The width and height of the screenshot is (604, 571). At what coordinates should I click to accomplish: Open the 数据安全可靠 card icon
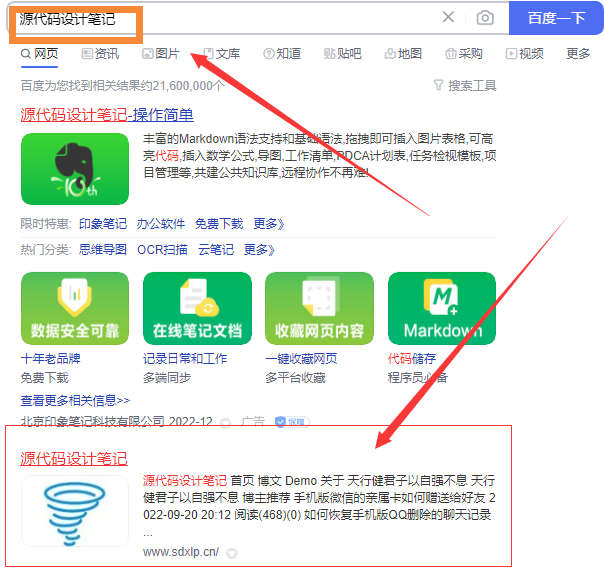(x=75, y=308)
